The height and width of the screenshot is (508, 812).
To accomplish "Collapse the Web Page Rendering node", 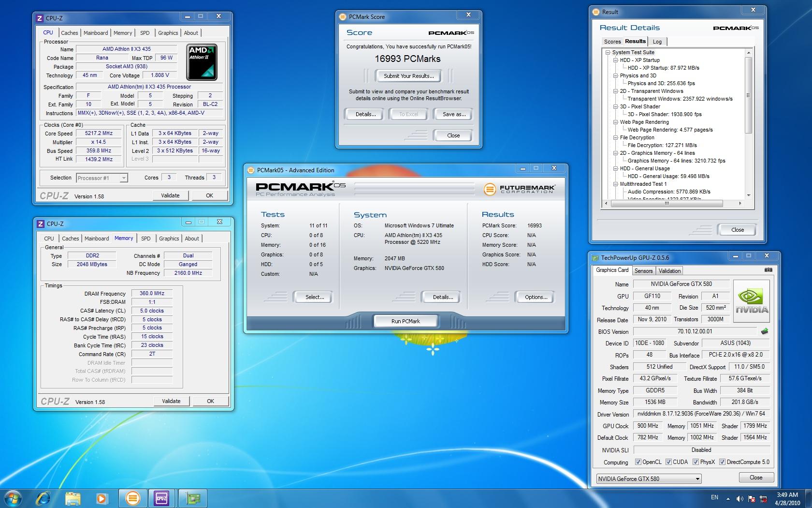I will [615, 122].
